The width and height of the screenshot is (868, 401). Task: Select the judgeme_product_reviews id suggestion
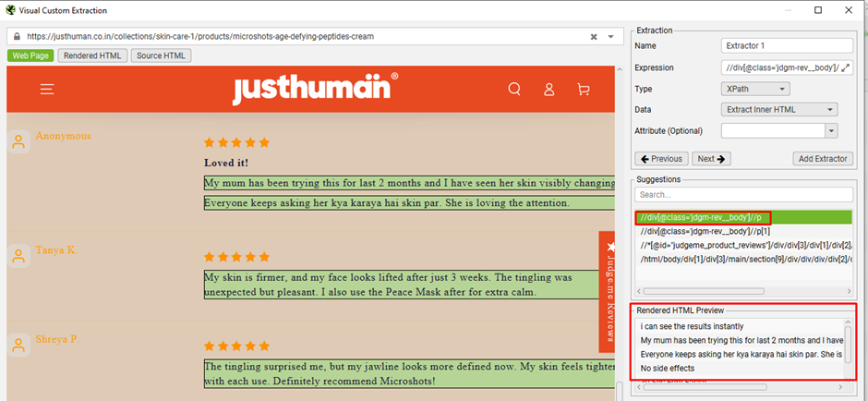743,246
